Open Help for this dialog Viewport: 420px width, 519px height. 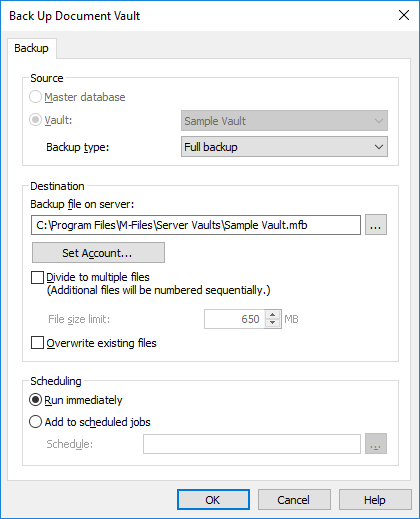click(x=375, y=499)
